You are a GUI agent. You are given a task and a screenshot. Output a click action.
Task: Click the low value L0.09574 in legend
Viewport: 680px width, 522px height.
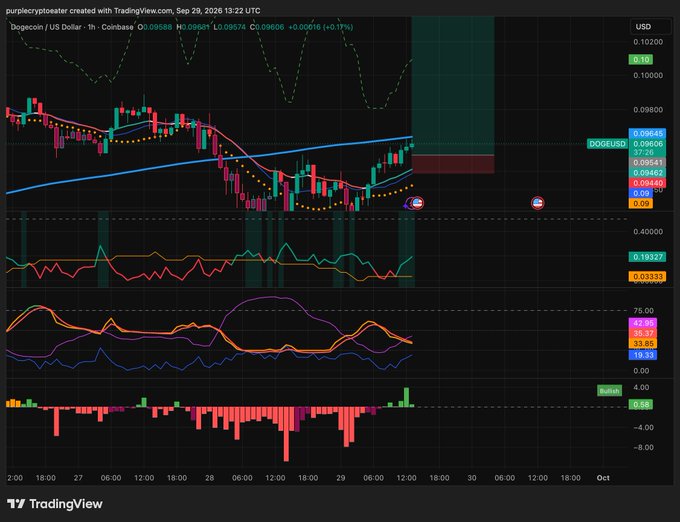[x=230, y=27]
